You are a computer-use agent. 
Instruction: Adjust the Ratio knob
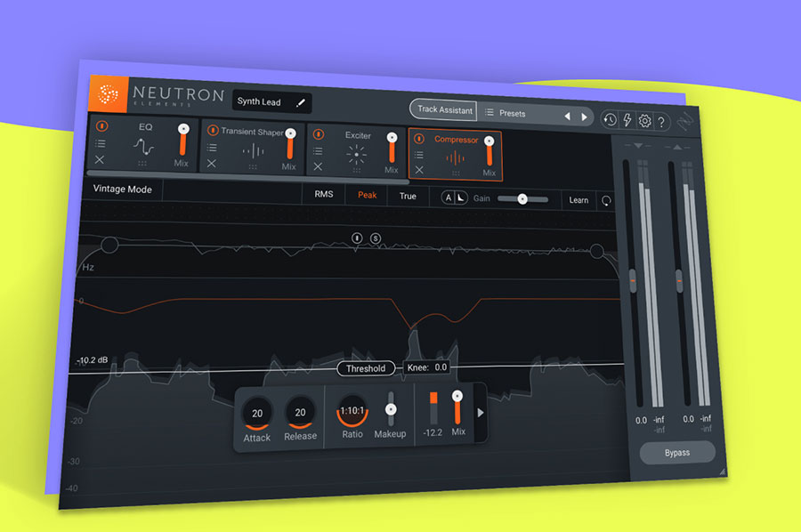[352, 411]
